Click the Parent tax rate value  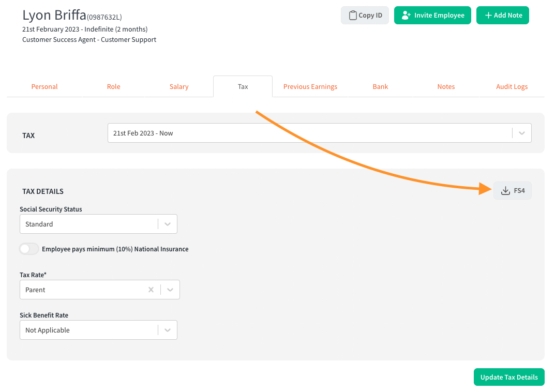[35, 290]
